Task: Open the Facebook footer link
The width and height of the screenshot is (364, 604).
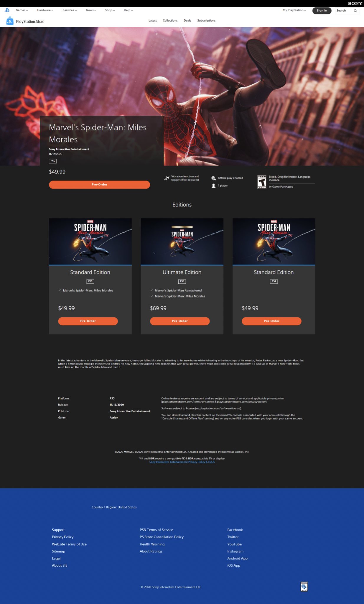Action: pyautogui.click(x=235, y=530)
